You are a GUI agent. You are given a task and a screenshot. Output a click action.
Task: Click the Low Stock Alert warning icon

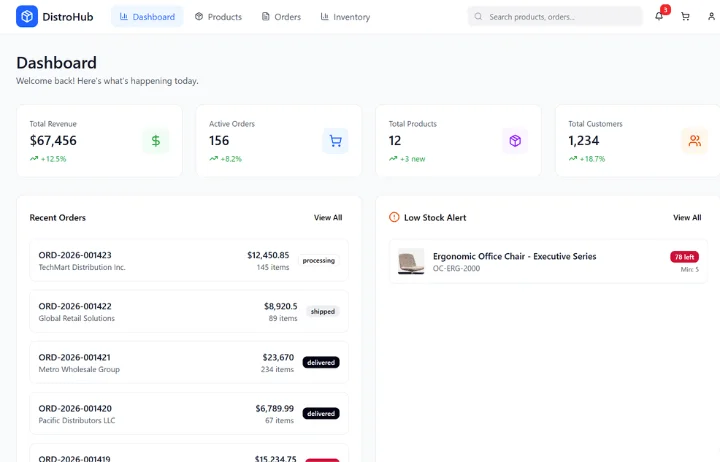tap(394, 217)
